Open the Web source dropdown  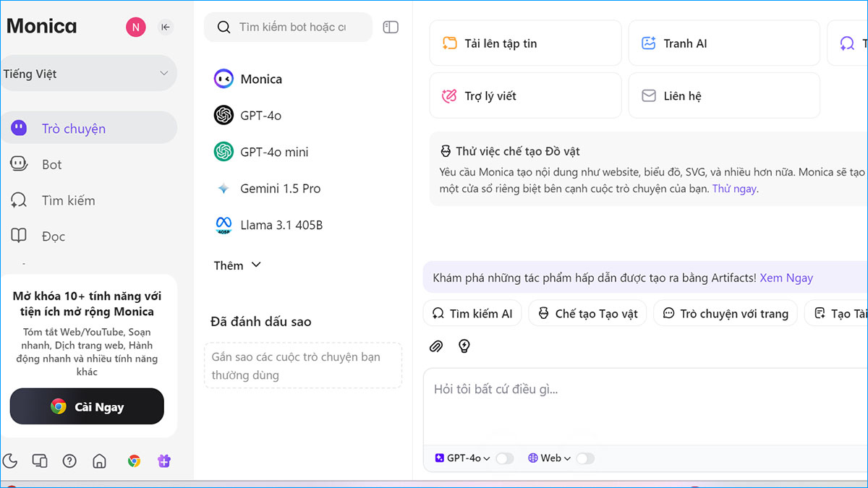coord(550,458)
